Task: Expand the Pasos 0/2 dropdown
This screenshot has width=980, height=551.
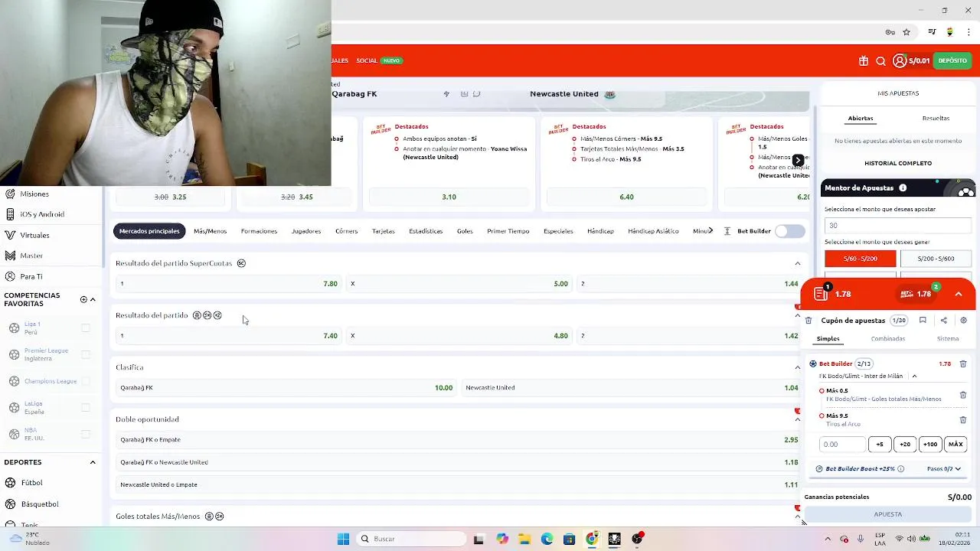Action: tap(944, 469)
